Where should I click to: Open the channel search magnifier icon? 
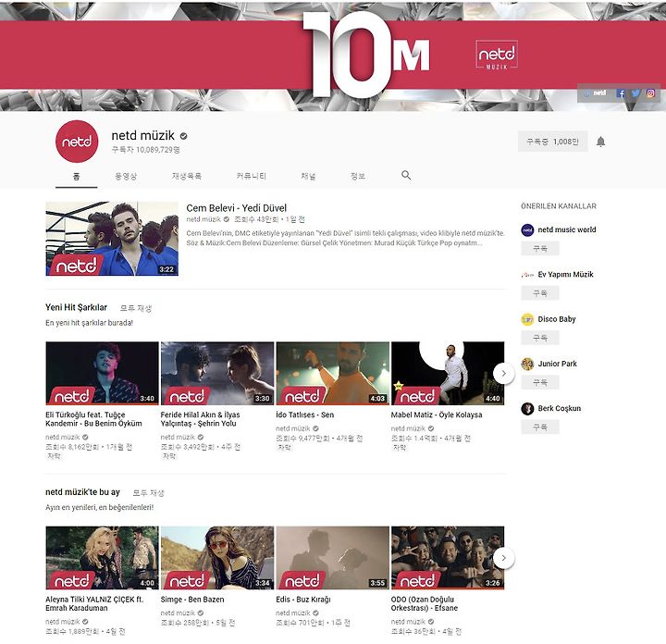click(406, 175)
